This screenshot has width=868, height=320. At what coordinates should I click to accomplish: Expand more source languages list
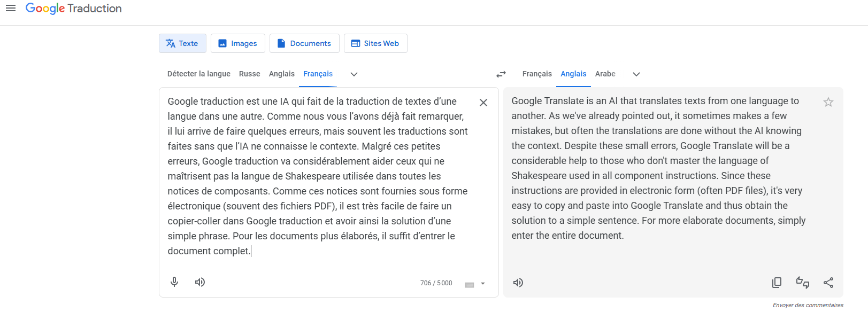354,74
